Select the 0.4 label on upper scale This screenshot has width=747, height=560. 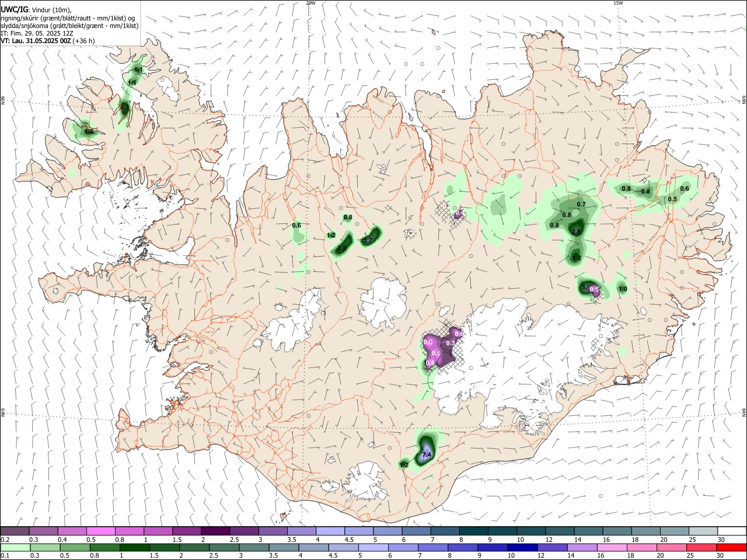point(62,540)
